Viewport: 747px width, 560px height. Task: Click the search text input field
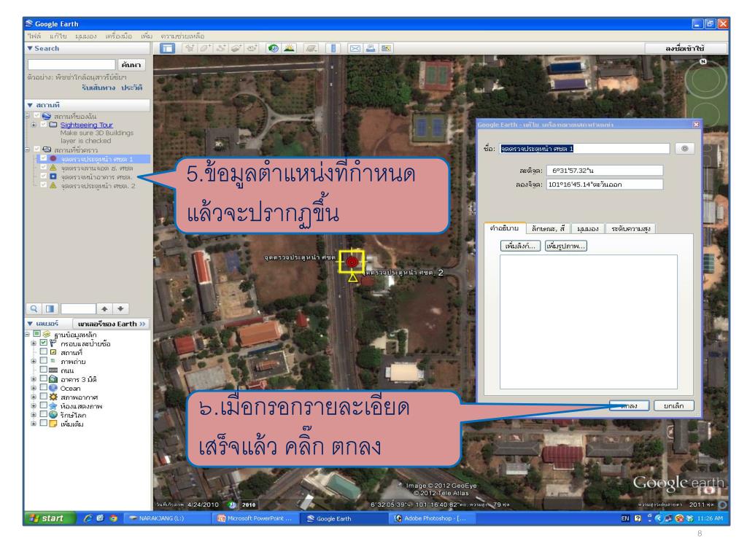point(71,64)
